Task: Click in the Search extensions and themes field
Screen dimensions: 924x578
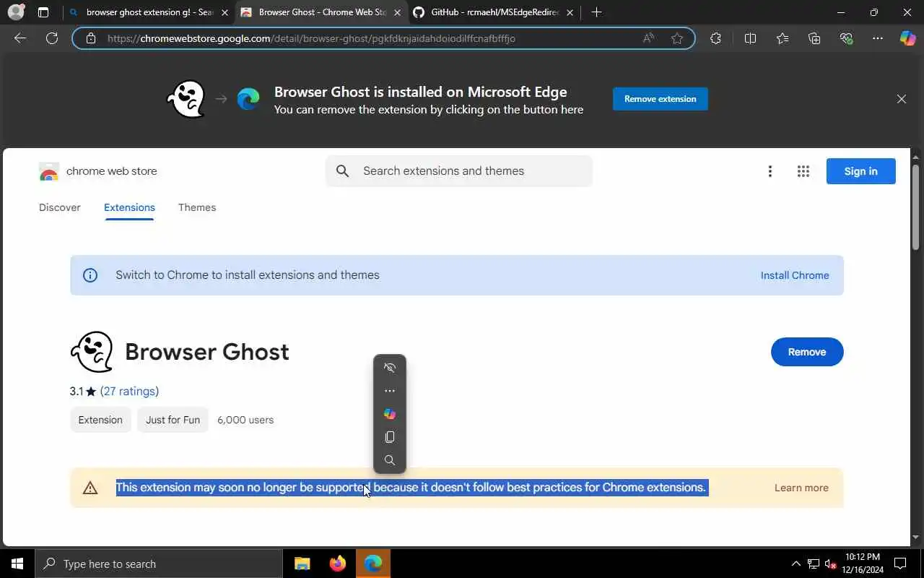Action: point(459,171)
